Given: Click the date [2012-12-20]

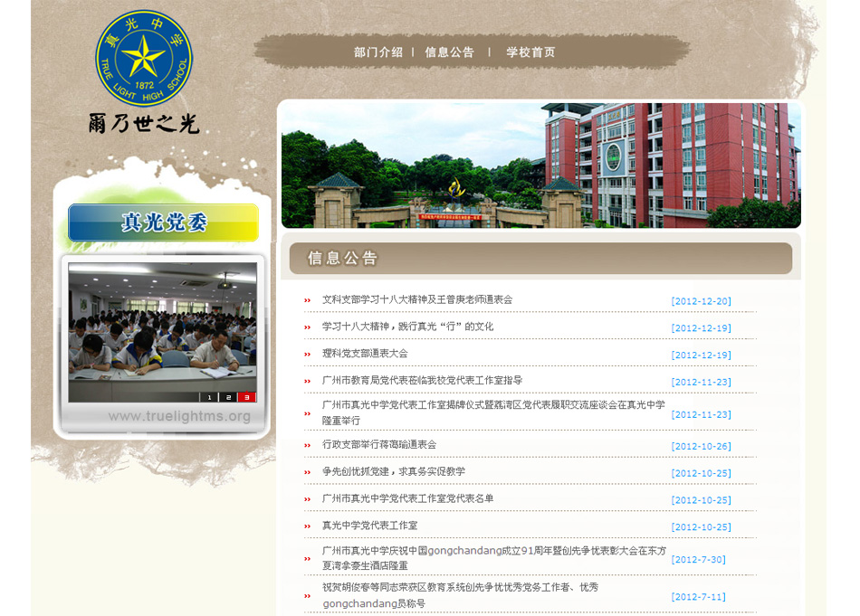Looking at the screenshot, I should pos(701,301).
